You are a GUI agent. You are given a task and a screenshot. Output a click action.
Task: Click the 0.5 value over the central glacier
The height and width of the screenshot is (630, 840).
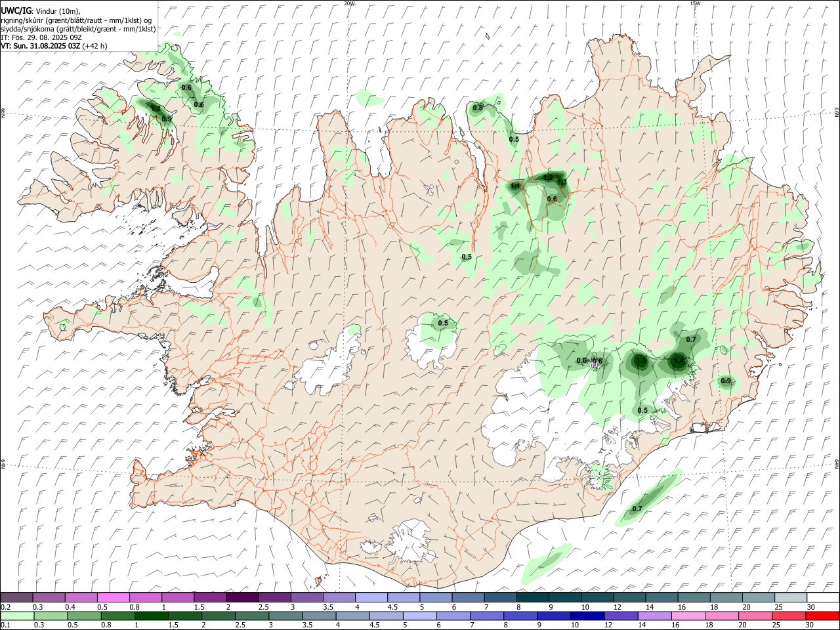pos(443,323)
